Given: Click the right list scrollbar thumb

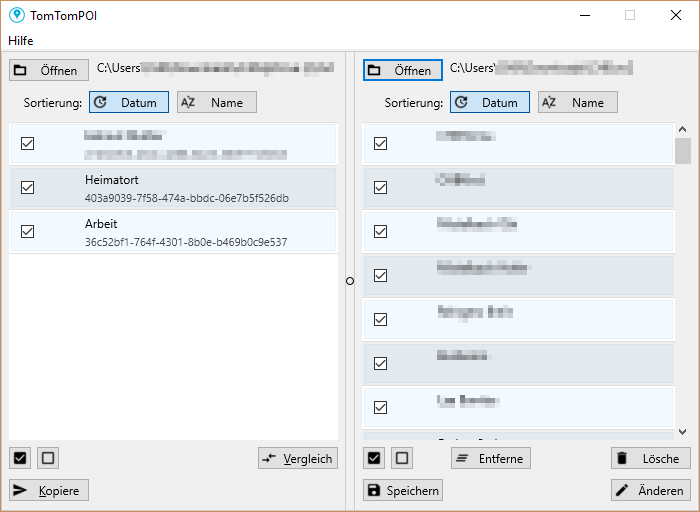Looking at the screenshot, I should pyautogui.click(x=683, y=151).
